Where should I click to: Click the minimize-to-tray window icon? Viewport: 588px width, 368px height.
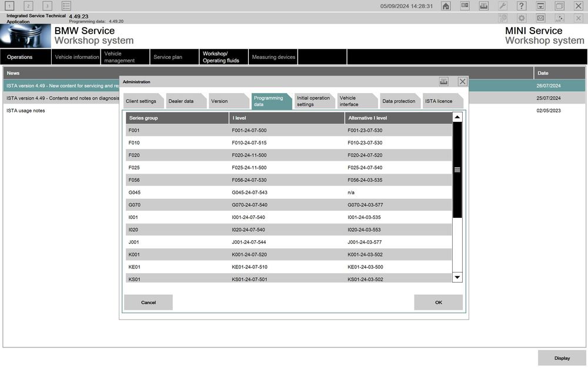click(x=540, y=6)
